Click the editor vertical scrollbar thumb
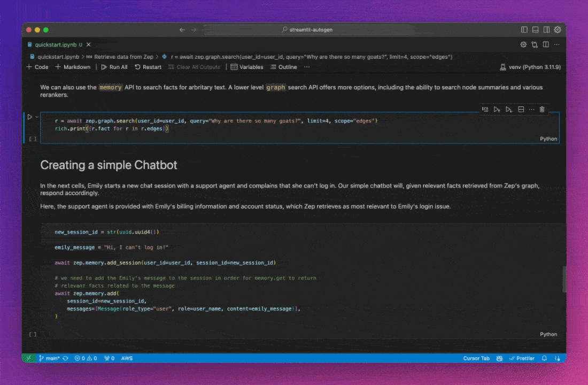 tap(563, 279)
